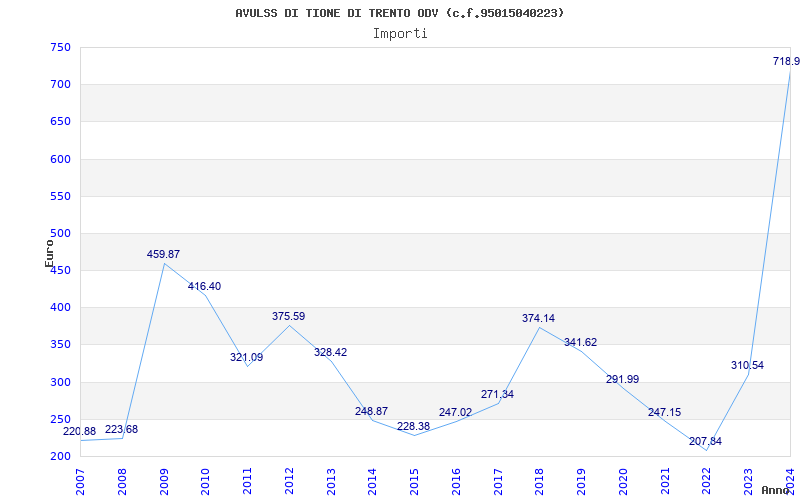800x500 pixels.
Task: Select the 416.40 value label
Action: [x=204, y=287]
